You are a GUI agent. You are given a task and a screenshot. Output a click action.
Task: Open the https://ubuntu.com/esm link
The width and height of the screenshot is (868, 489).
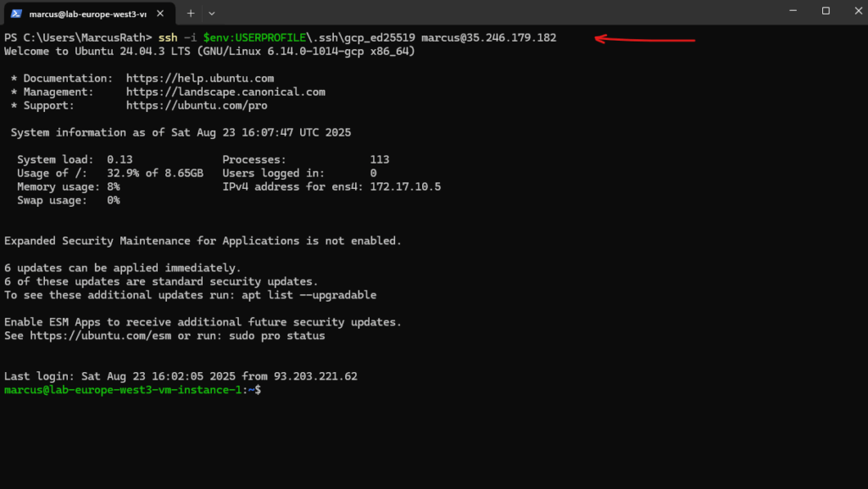[x=100, y=336]
